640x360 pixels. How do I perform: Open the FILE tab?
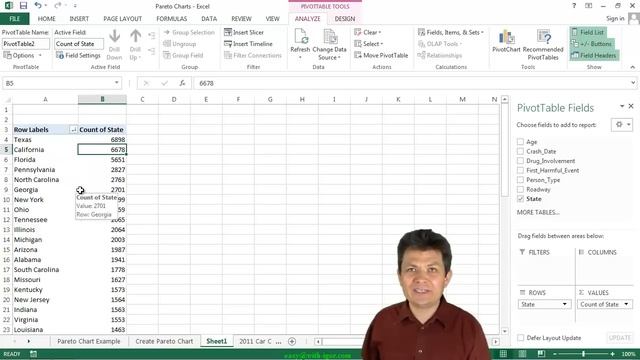[x=14, y=19]
